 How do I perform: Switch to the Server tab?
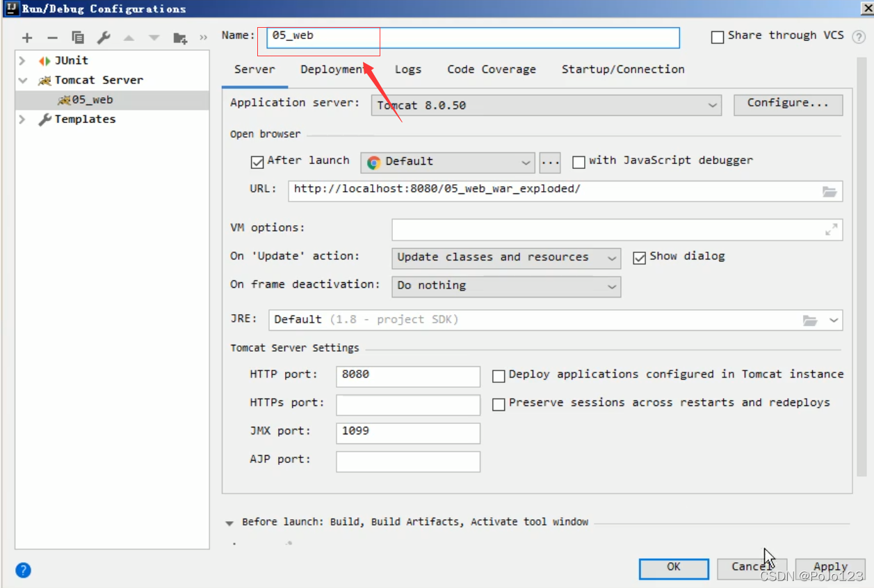tap(254, 70)
